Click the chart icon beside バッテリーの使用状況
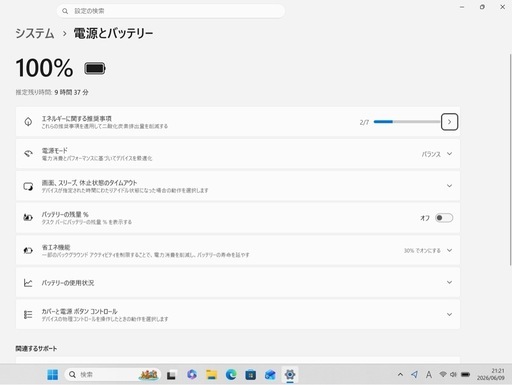 (28, 283)
